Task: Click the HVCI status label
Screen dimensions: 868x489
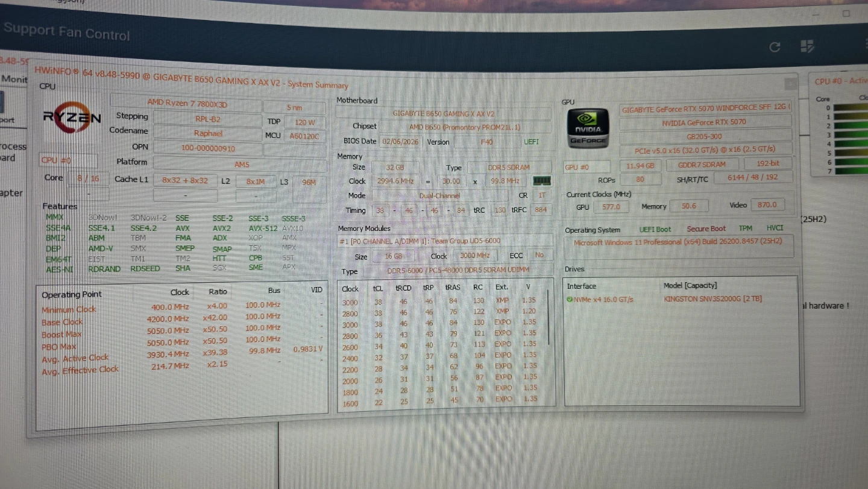Action: click(775, 228)
